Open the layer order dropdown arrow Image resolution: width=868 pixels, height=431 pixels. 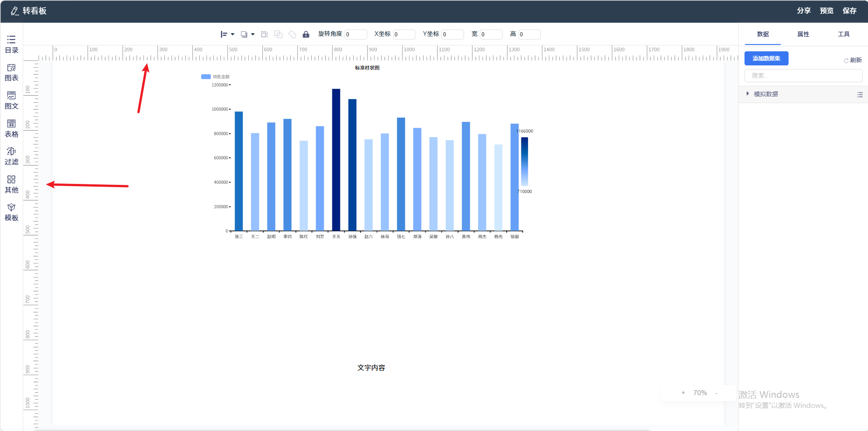[253, 35]
